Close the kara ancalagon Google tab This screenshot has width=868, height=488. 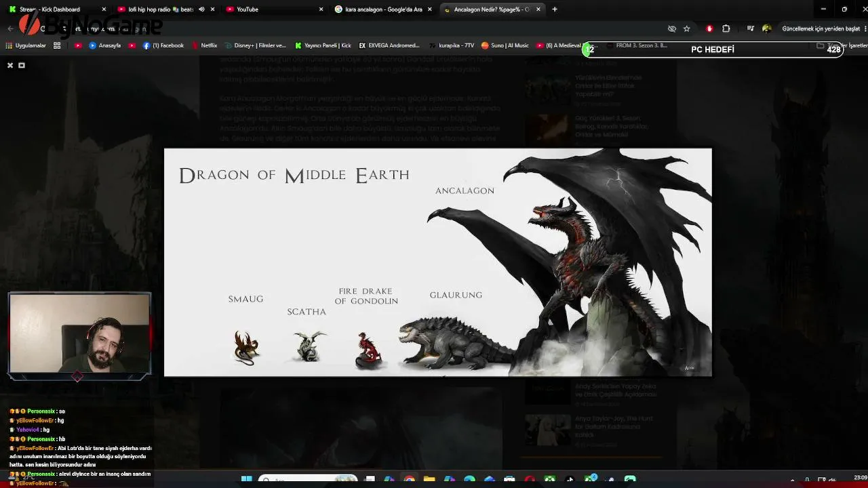coord(429,9)
